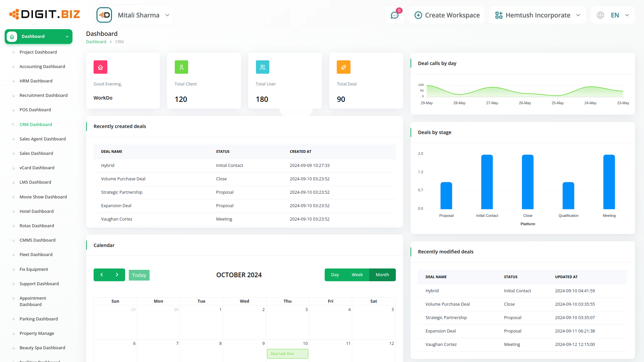This screenshot has height=362, width=644.
Task: Open the HRM Dashboard menu item
Action: [x=36, y=81]
